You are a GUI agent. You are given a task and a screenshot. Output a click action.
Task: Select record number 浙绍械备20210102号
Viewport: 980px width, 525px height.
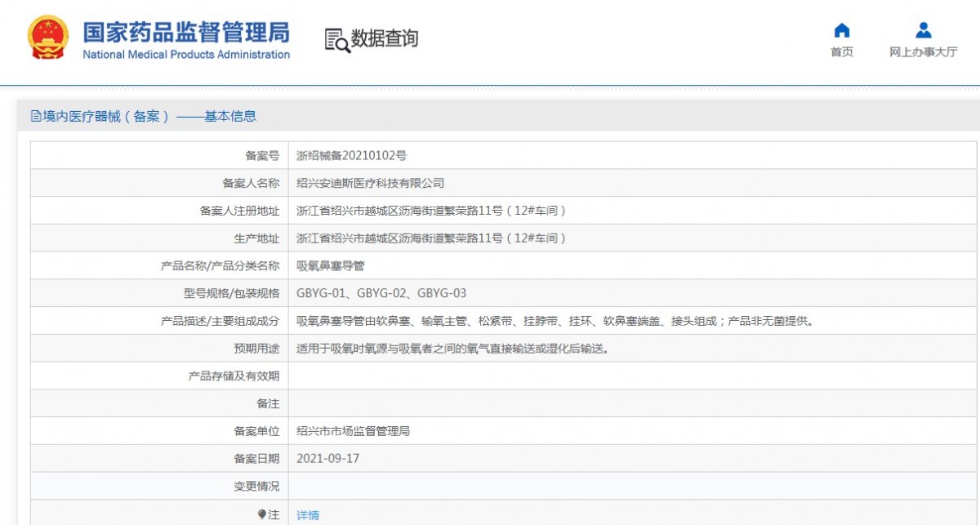tap(351, 155)
